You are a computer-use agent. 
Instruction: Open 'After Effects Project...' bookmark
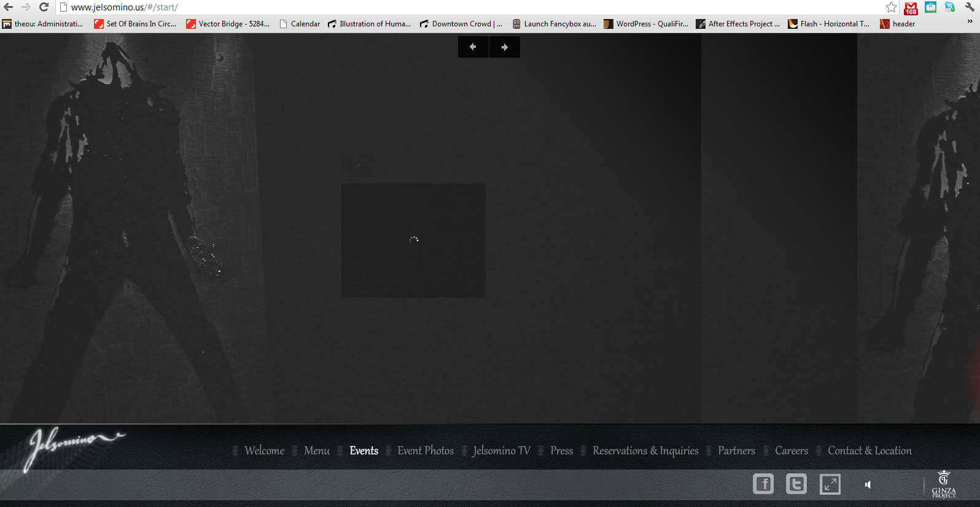[738, 24]
